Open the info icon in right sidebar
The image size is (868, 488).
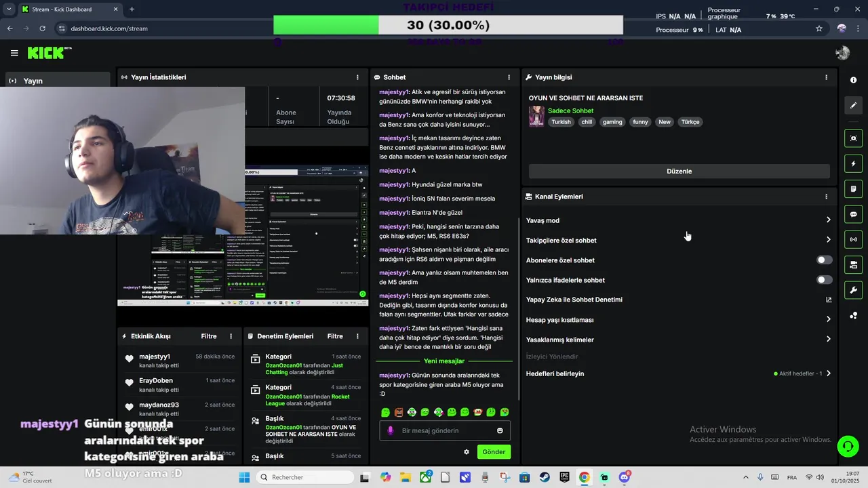pos(853,80)
